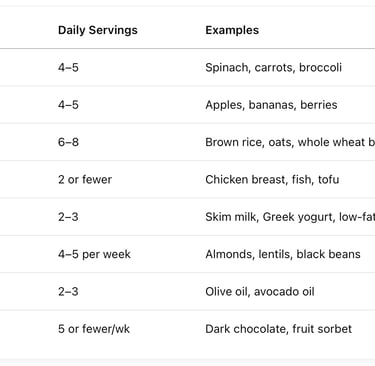
Task: Select the Spinach, carrots, broccoli cell
Action: (274, 68)
